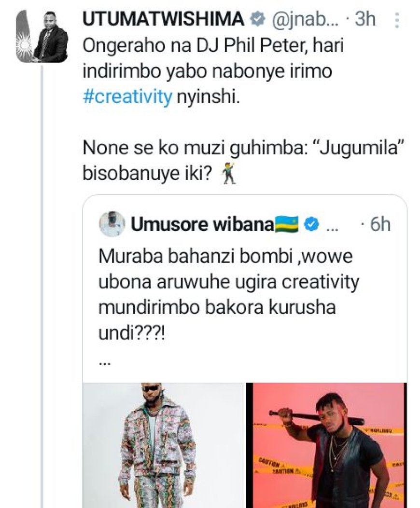
Task: Open the tweet's three-dot more options menu
Action: click(x=397, y=20)
